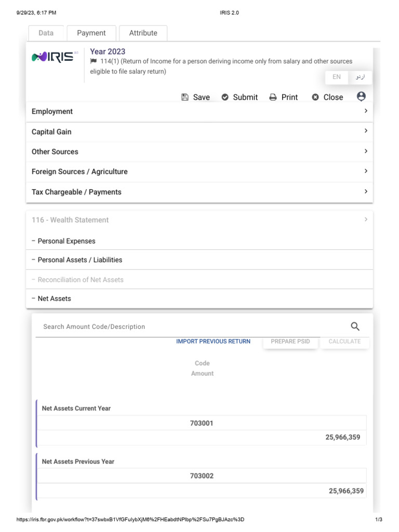Switch language to Urdu

[x=360, y=77]
